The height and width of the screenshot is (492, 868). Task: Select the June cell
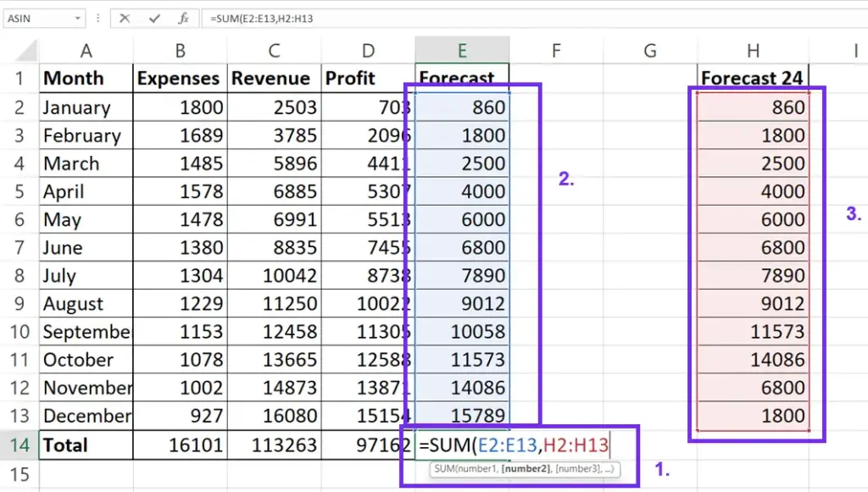coord(86,247)
